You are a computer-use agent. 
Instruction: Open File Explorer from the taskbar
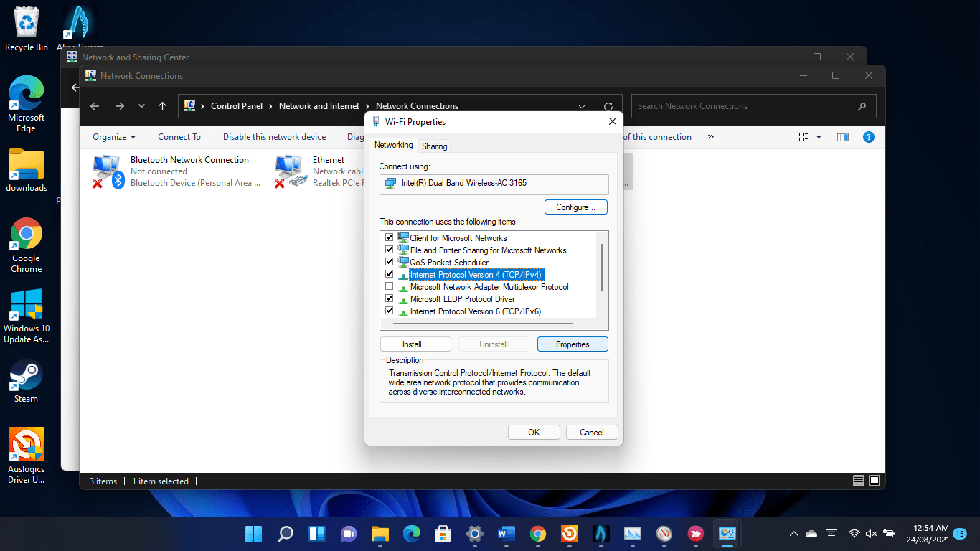380,534
